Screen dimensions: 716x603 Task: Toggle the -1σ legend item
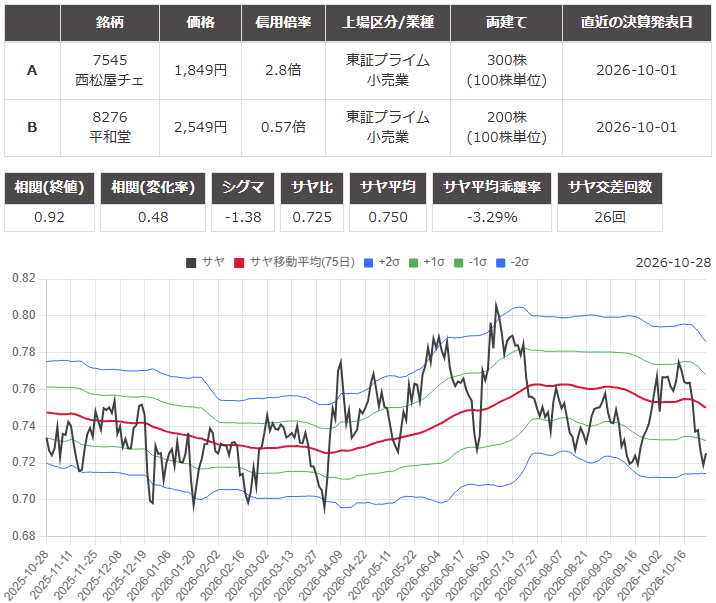[470, 262]
